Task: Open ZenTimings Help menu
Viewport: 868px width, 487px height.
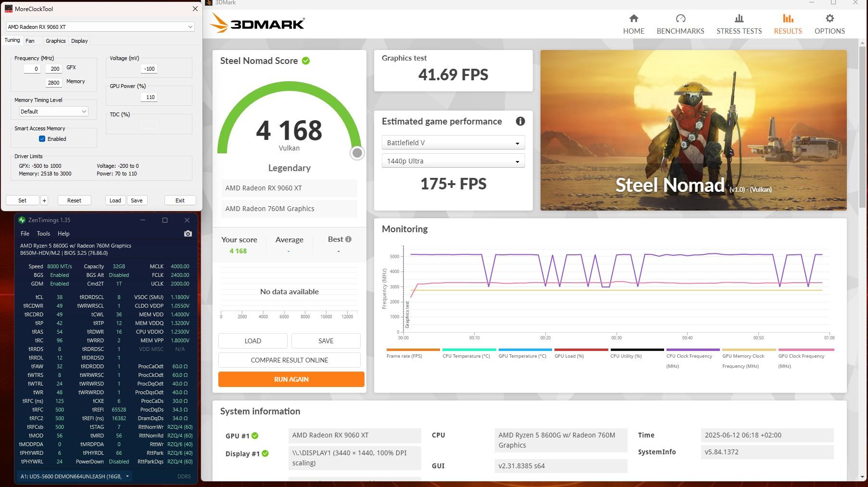Action: pyautogui.click(x=63, y=234)
